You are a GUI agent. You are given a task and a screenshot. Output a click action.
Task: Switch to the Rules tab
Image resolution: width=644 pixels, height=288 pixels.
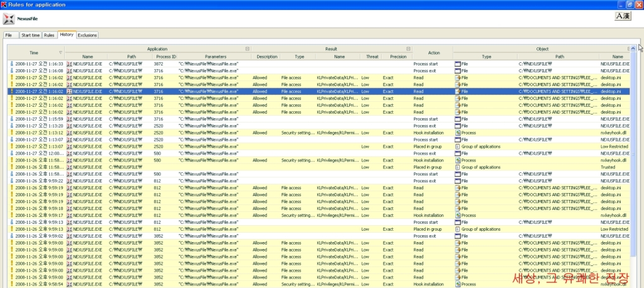49,35
